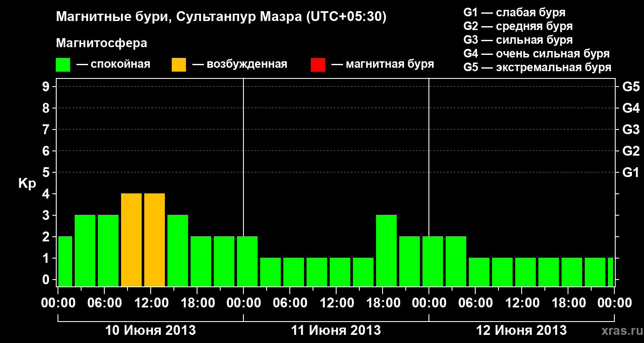The image size is (644, 343).
Task: Click the — спокойная legend label
Action: [x=113, y=64]
